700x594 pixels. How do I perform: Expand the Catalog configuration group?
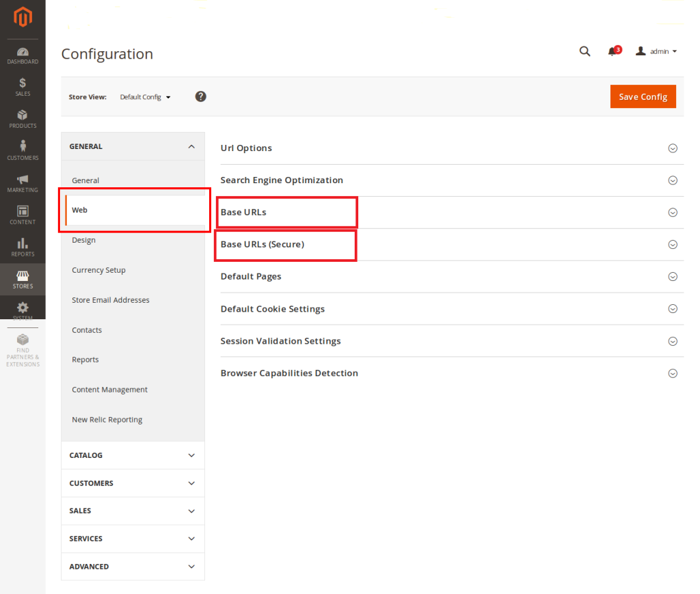click(x=133, y=455)
